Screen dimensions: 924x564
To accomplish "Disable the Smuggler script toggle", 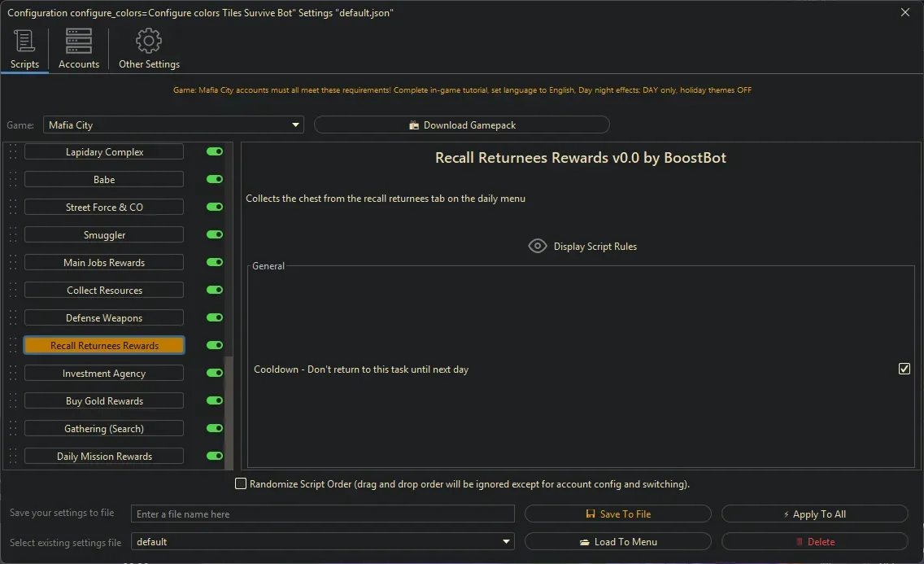I will click(213, 234).
